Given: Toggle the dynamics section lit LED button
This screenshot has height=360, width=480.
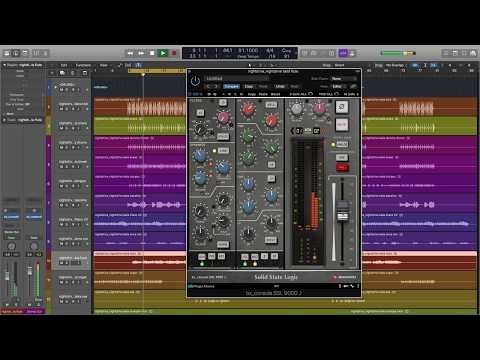Looking at the screenshot, I should pos(223,151).
